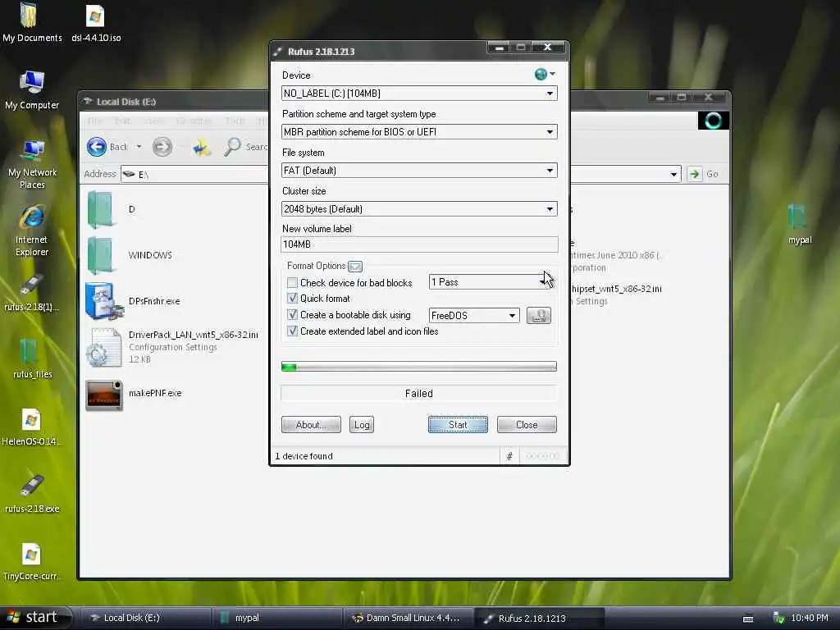Click the select ISO image disk icon

point(538,316)
